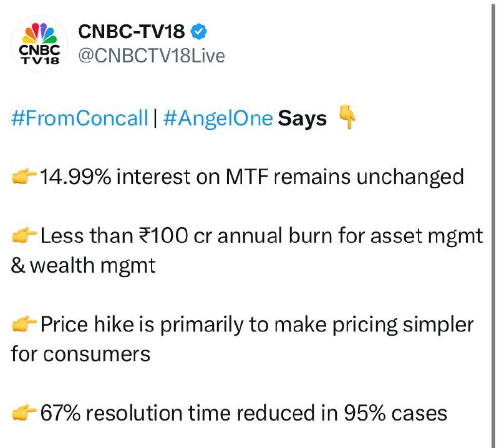Open the @CNBCTV18Live handle

pyautogui.click(x=151, y=56)
